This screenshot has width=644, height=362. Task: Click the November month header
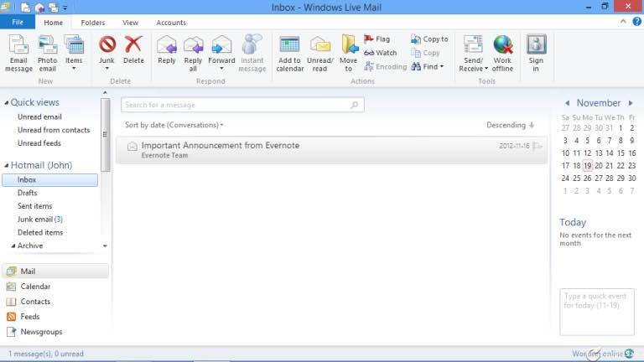pyautogui.click(x=599, y=103)
